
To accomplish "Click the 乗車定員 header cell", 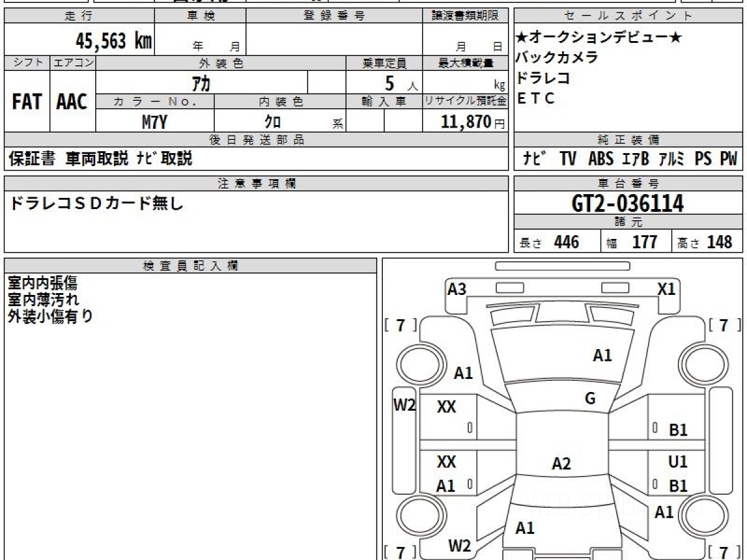I will point(384,63).
